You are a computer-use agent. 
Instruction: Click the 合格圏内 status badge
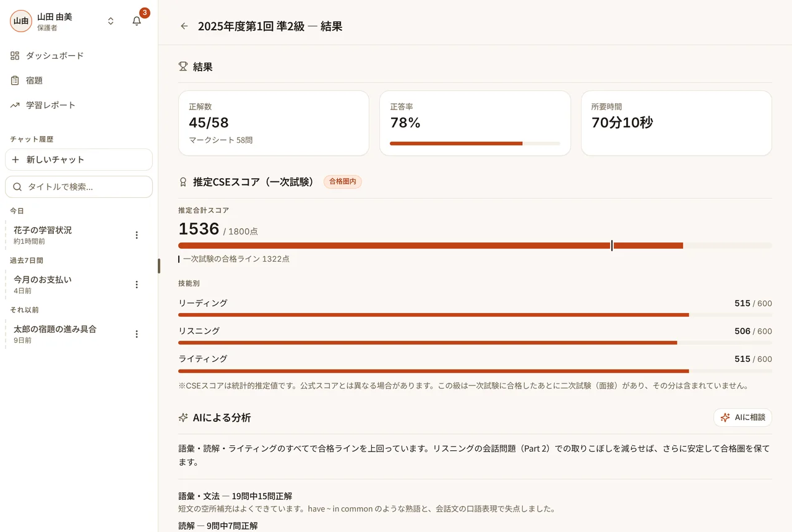click(x=343, y=182)
